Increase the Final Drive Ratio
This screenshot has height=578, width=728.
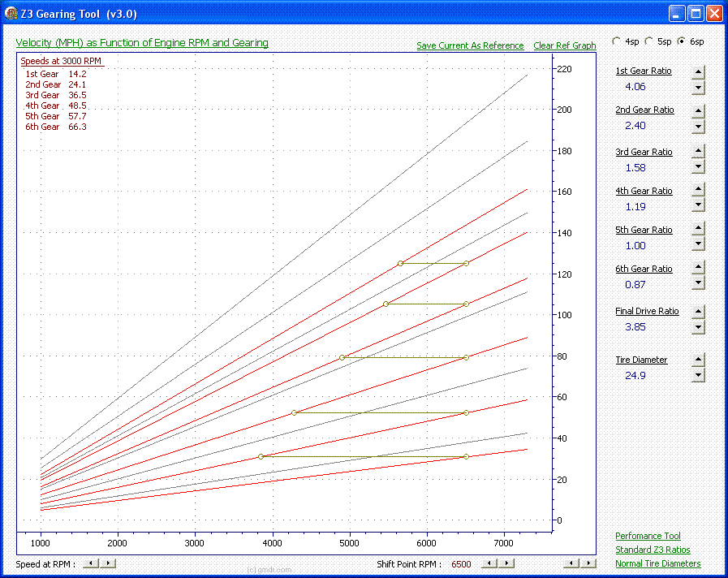[x=698, y=312]
